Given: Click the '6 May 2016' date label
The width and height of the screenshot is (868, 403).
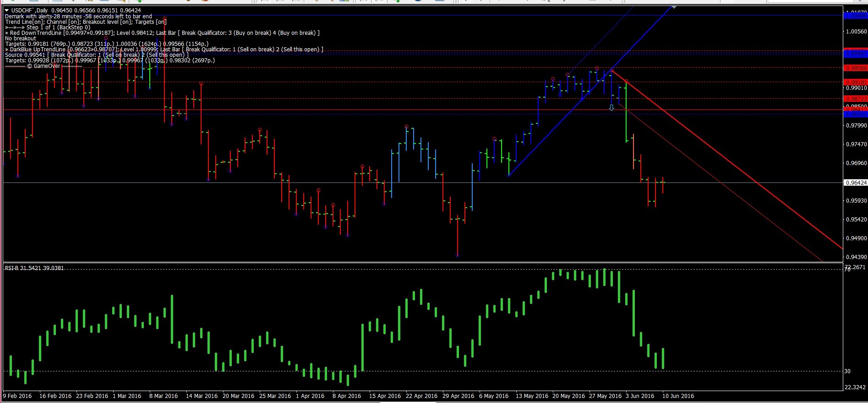Looking at the screenshot, I should click(x=494, y=396).
